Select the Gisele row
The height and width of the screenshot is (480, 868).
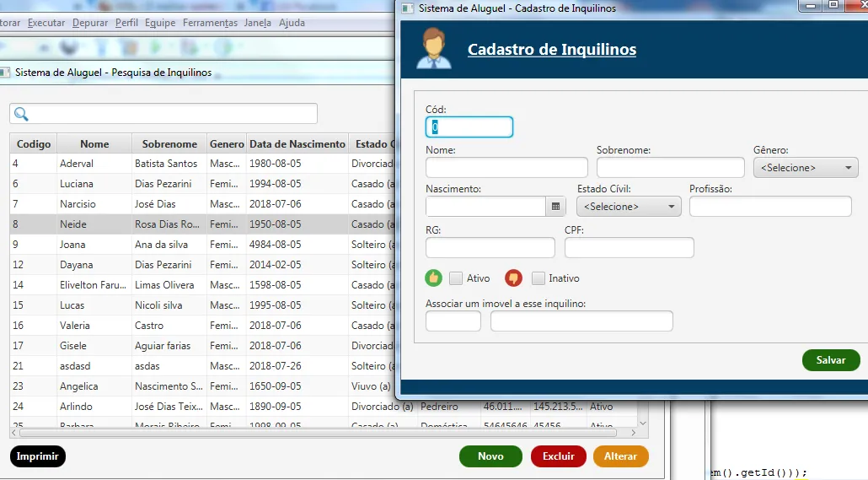point(202,346)
